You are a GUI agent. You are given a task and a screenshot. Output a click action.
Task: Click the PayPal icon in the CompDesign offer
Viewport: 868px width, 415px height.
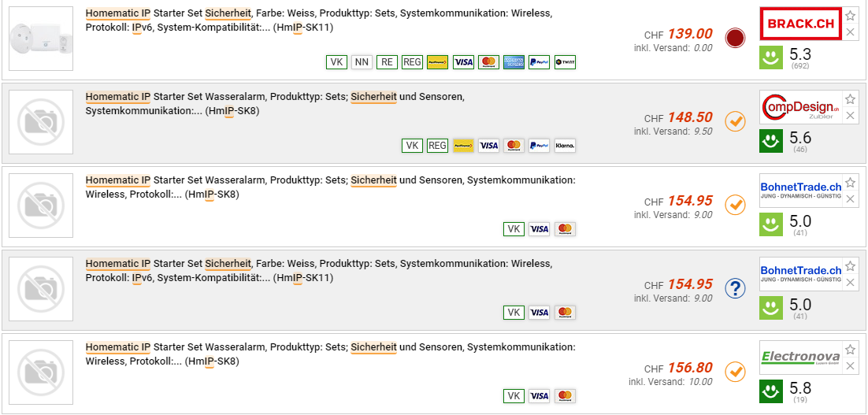539,146
